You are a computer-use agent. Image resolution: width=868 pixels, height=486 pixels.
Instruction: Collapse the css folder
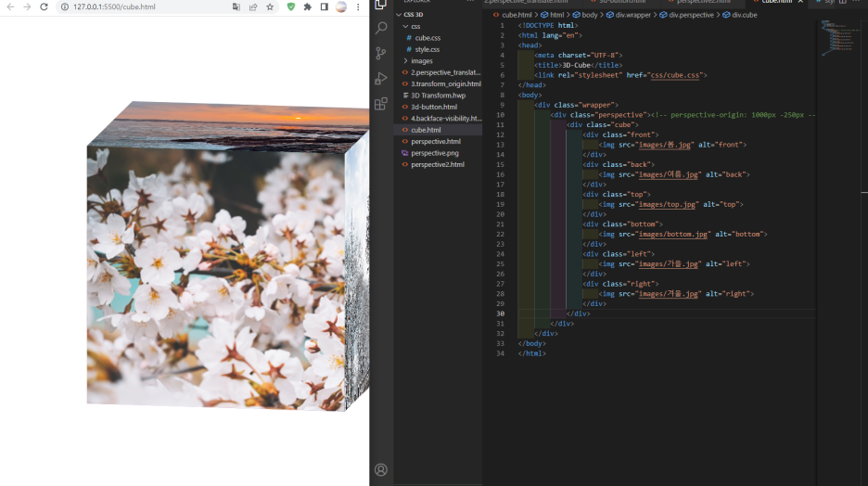click(x=406, y=26)
